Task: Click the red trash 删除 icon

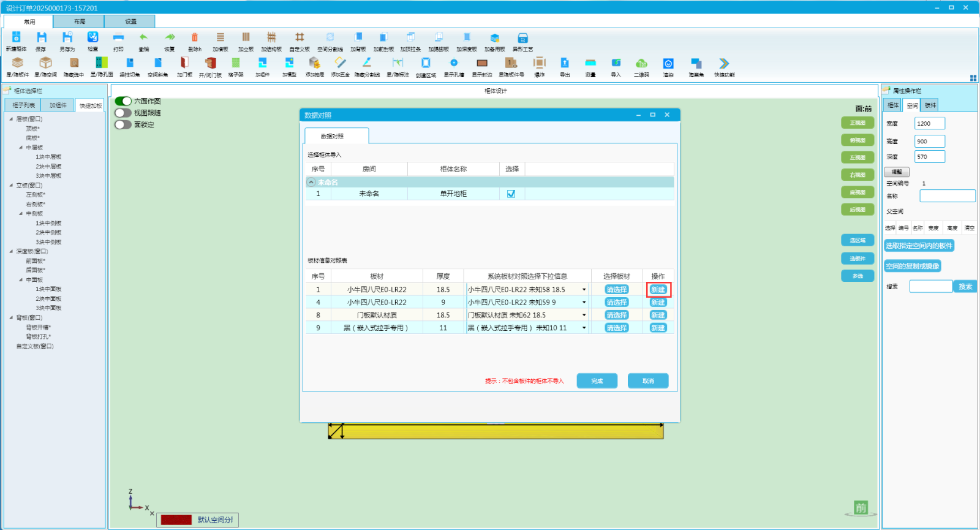Action: tap(195, 38)
